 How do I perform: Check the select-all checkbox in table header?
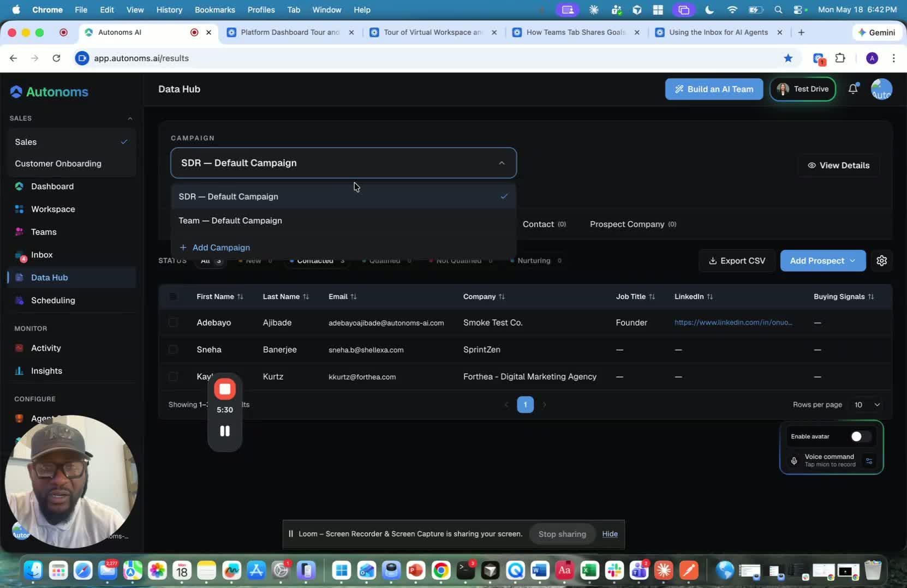[173, 297]
